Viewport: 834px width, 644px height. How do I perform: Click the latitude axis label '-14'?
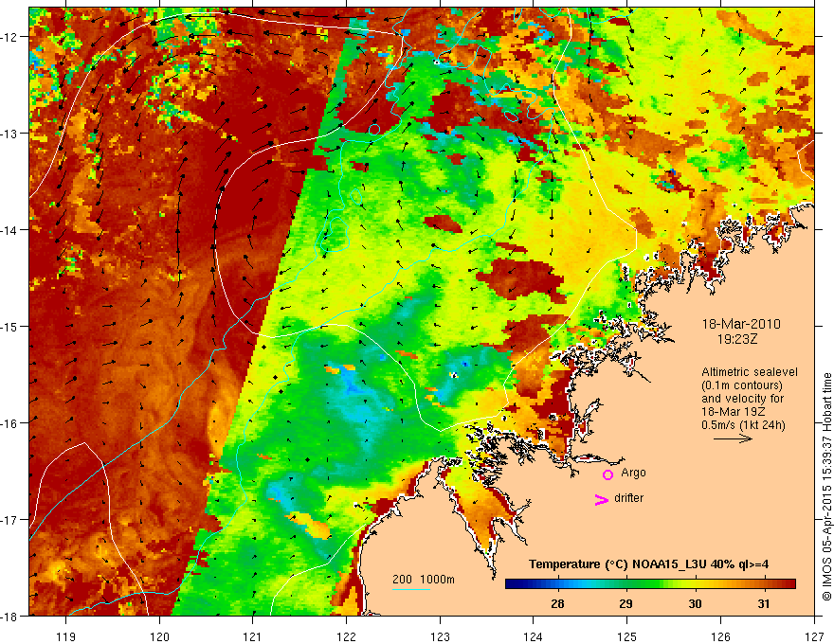pos(10,230)
